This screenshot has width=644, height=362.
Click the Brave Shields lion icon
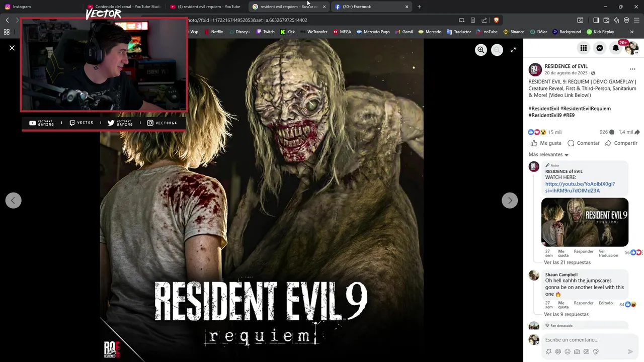pos(496,20)
